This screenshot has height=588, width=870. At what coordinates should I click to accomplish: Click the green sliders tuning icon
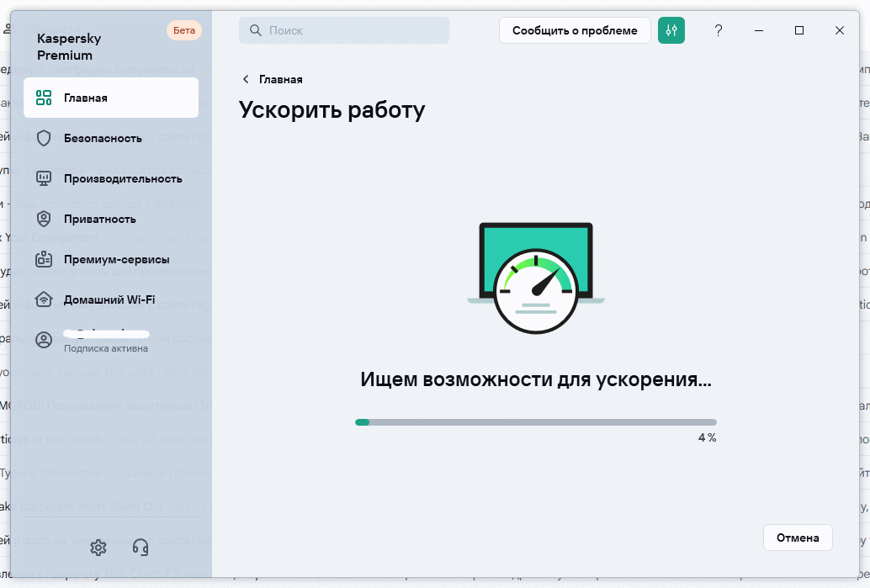(x=671, y=30)
